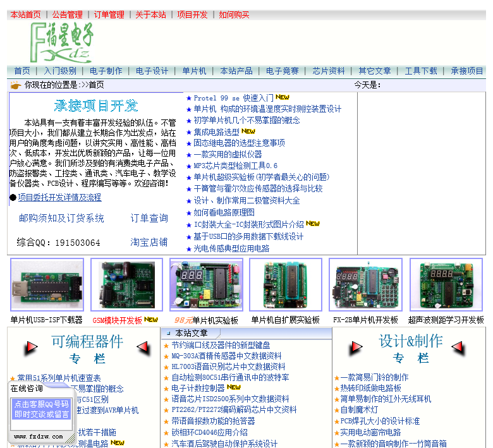Select 承接项目 in the navigation bar

point(467,71)
